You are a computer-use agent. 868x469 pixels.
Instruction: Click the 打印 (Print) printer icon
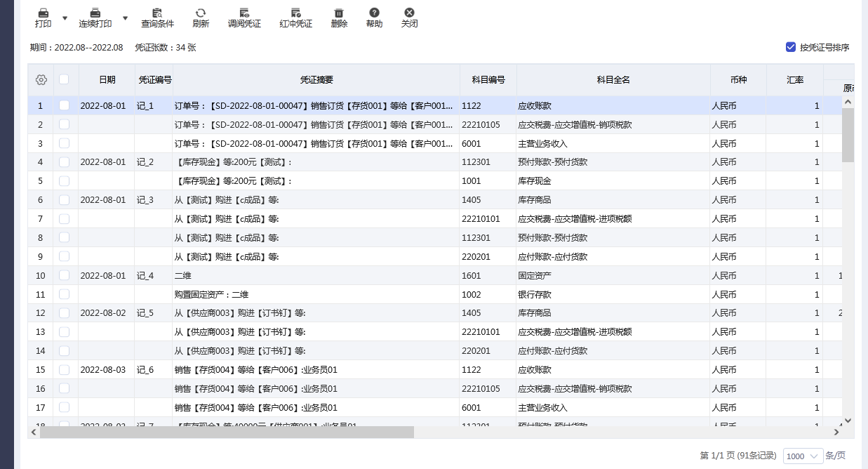[x=43, y=13]
